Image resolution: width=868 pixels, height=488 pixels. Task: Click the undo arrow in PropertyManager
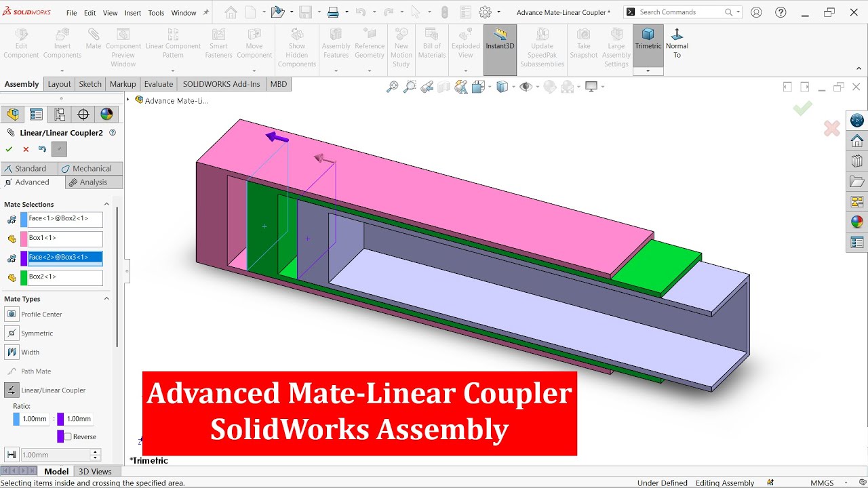[42, 149]
